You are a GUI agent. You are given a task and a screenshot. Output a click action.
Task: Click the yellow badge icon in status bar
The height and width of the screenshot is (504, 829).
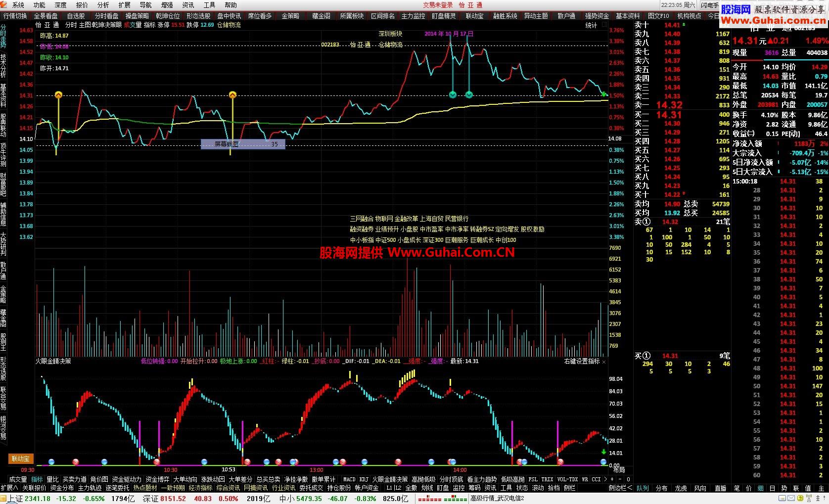[x=800, y=498]
